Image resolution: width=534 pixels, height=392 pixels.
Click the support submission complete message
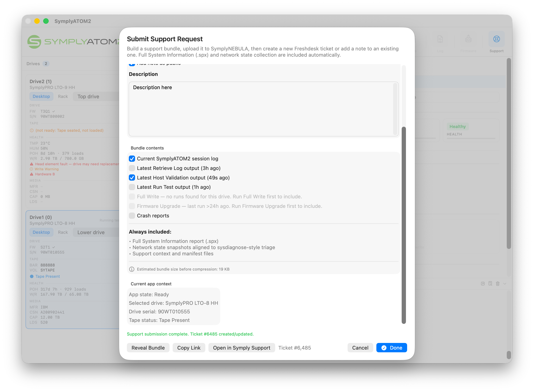coord(190,334)
